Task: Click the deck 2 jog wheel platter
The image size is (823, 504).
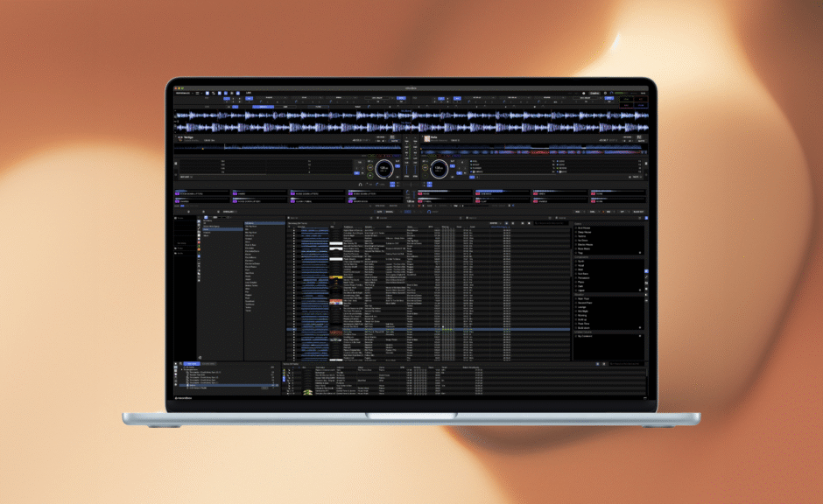Action: [x=439, y=169]
